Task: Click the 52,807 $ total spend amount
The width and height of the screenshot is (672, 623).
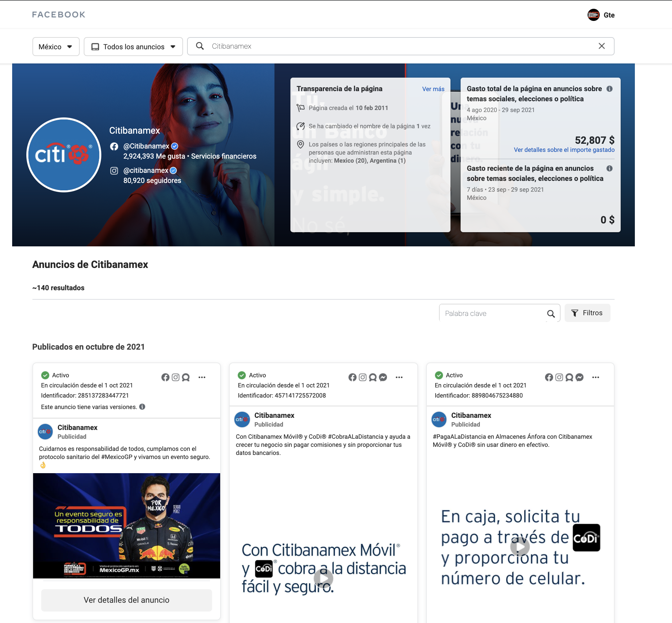Action: pyautogui.click(x=595, y=140)
